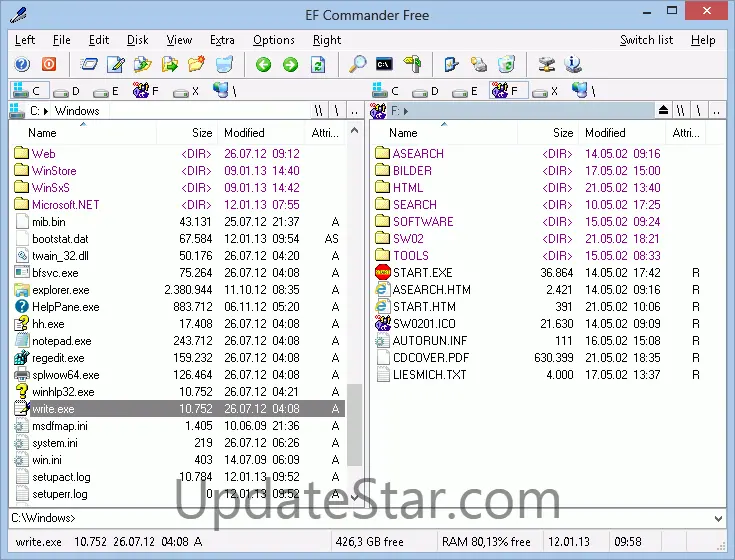Click the Edit file pencil toolbar icon
Viewport: 735px width, 560px height.
[116, 64]
